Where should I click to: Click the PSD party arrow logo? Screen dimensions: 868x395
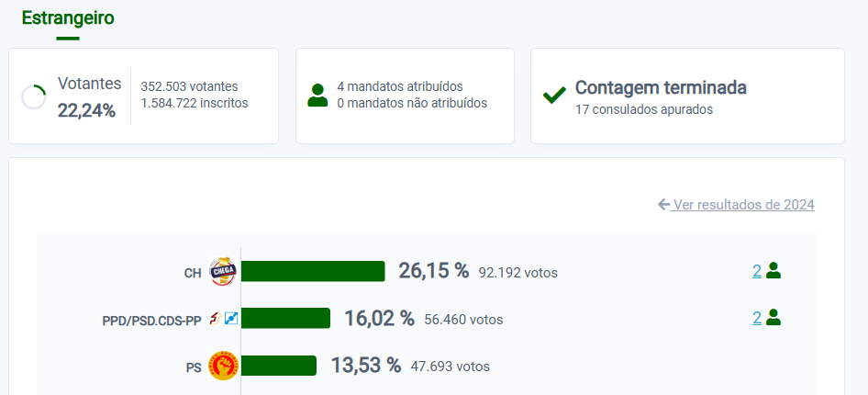(x=214, y=319)
